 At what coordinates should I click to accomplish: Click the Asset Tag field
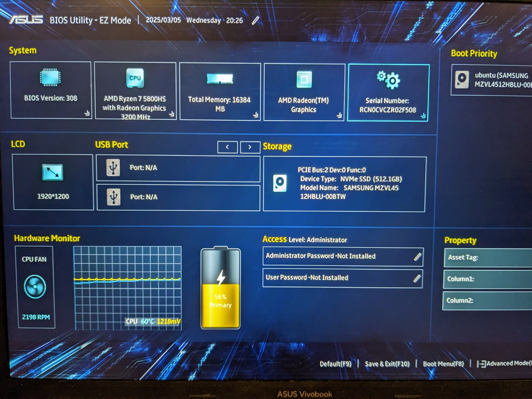pos(488,258)
